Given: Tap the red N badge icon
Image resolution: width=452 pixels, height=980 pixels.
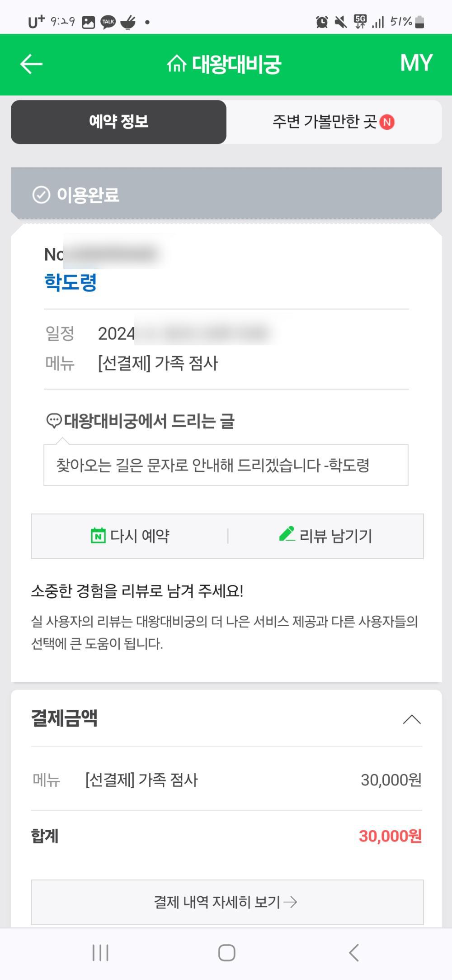Looking at the screenshot, I should [387, 122].
